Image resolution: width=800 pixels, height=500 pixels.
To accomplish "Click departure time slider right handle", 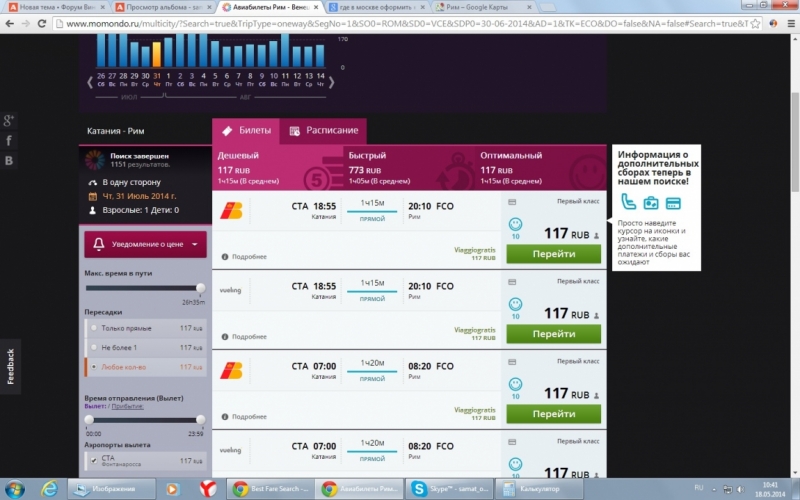I will click(201, 420).
